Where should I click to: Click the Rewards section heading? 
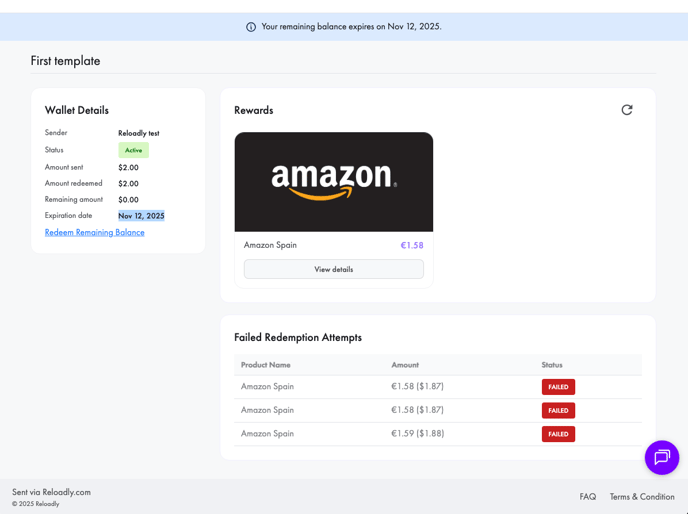click(x=254, y=110)
